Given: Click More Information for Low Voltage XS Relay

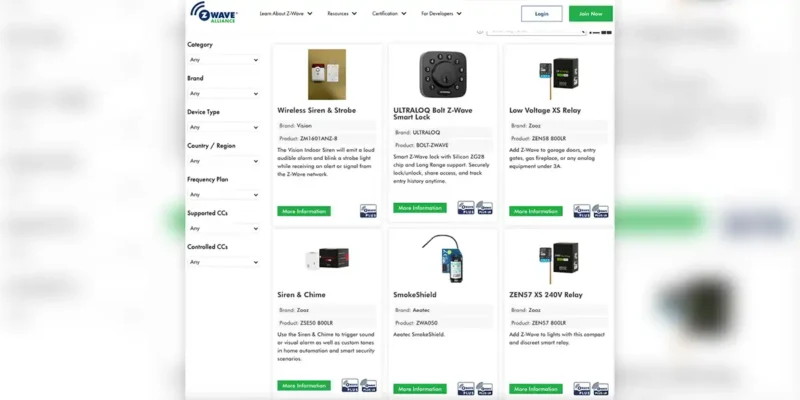Looking at the screenshot, I should coord(536,211).
